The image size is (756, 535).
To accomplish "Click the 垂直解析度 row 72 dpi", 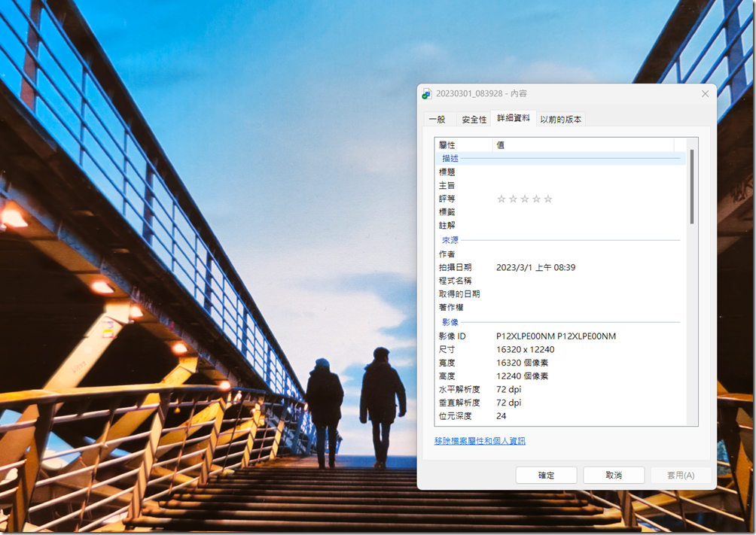I will point(560,403).
